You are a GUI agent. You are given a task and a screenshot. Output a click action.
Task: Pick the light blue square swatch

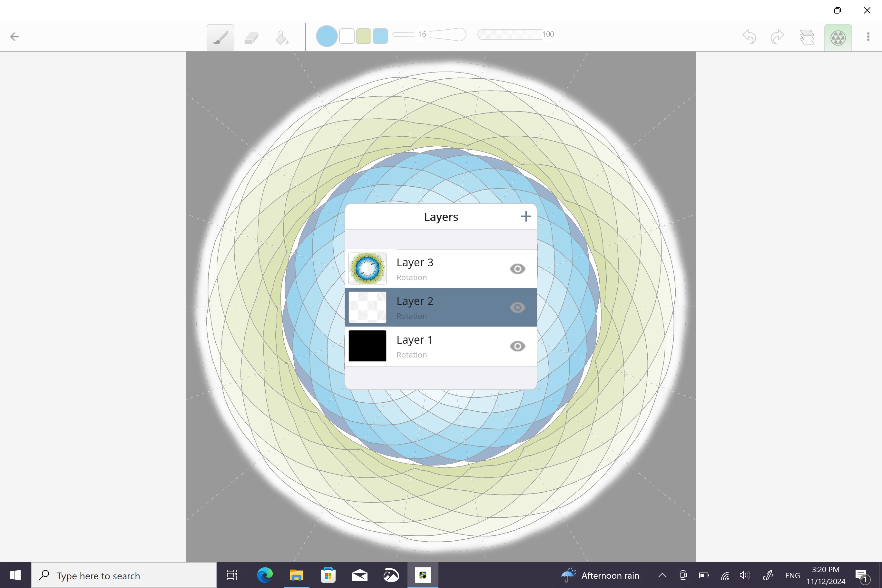380,36
